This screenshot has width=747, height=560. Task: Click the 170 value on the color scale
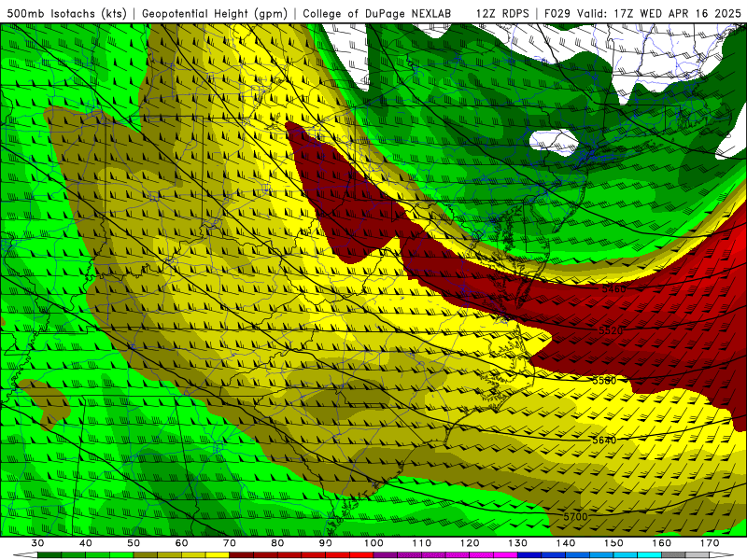710,543
